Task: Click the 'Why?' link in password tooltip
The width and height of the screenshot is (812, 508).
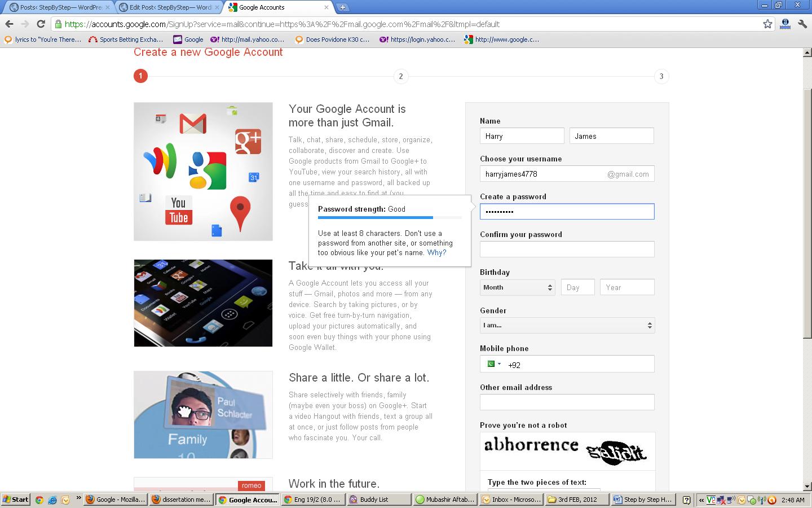Action: tap(436, 253)
